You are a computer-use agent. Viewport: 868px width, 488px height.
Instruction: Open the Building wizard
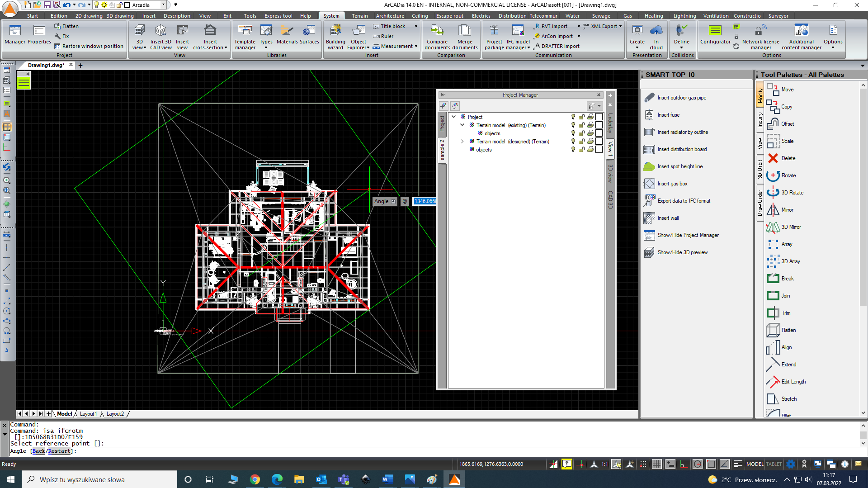point(335,37)
